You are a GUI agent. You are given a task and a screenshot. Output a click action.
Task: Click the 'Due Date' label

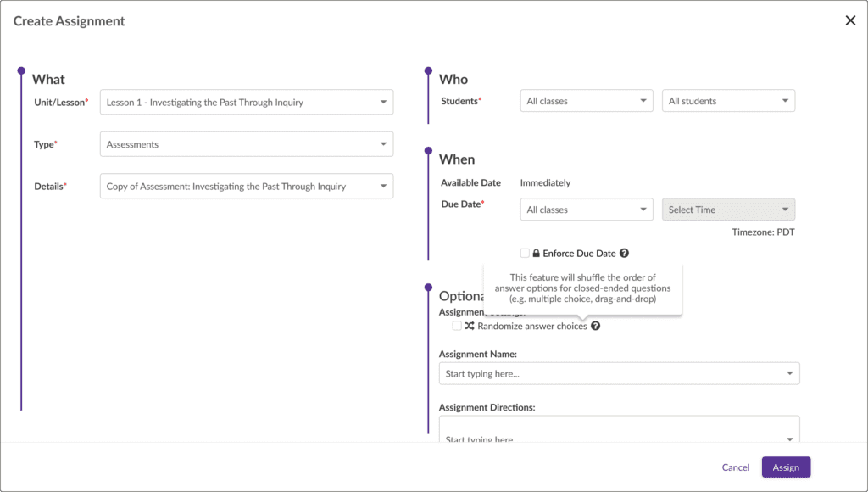[461, 204]
